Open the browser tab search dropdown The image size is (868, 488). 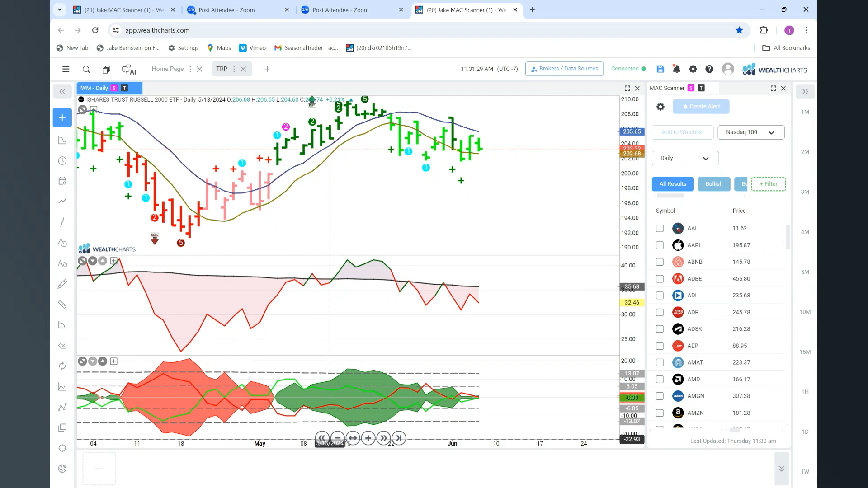(x=60, y=9)
